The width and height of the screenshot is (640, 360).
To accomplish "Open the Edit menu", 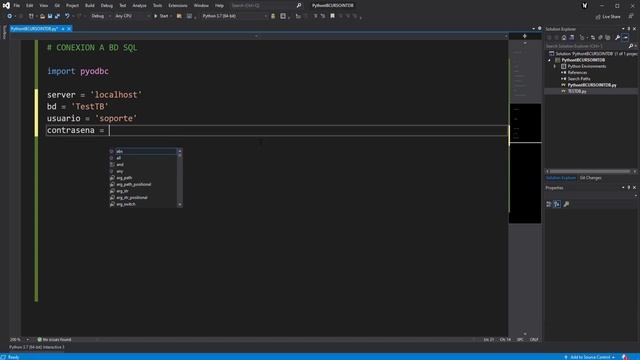I will (30, 6).
